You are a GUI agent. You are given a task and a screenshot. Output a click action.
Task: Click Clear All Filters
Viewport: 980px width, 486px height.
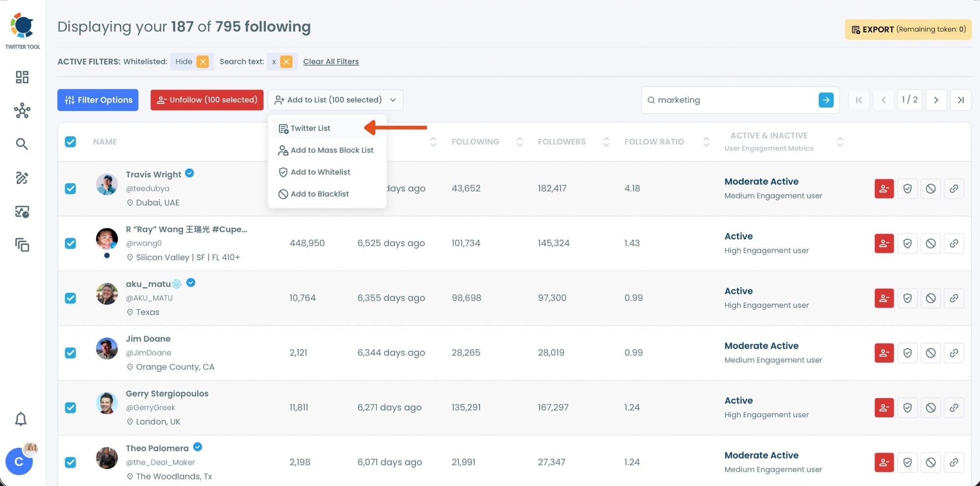331,61
